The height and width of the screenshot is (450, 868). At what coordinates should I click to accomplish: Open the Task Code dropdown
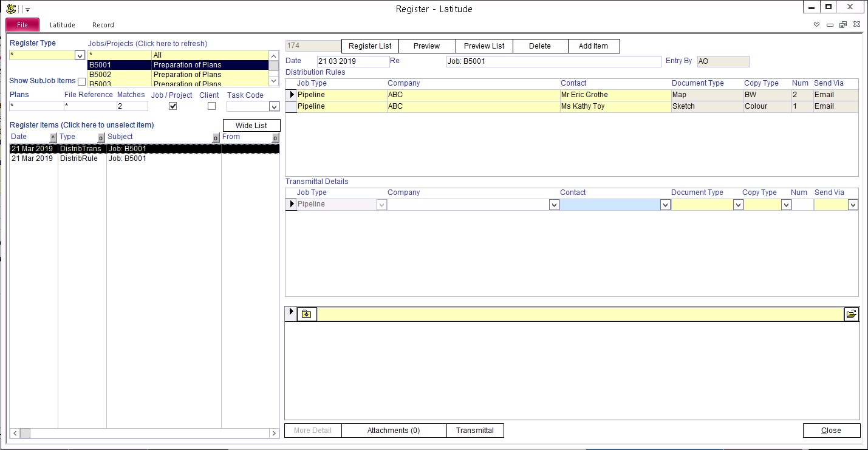(273, 106)
